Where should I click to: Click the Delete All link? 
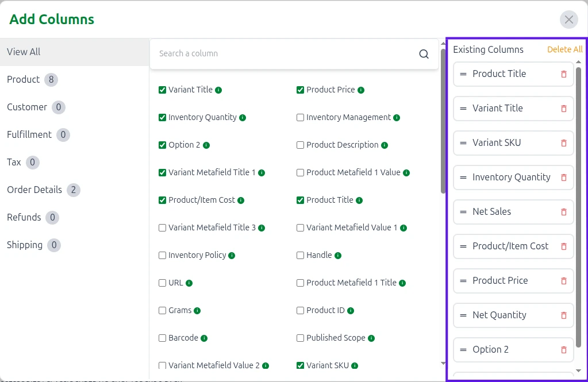point(564,49)
